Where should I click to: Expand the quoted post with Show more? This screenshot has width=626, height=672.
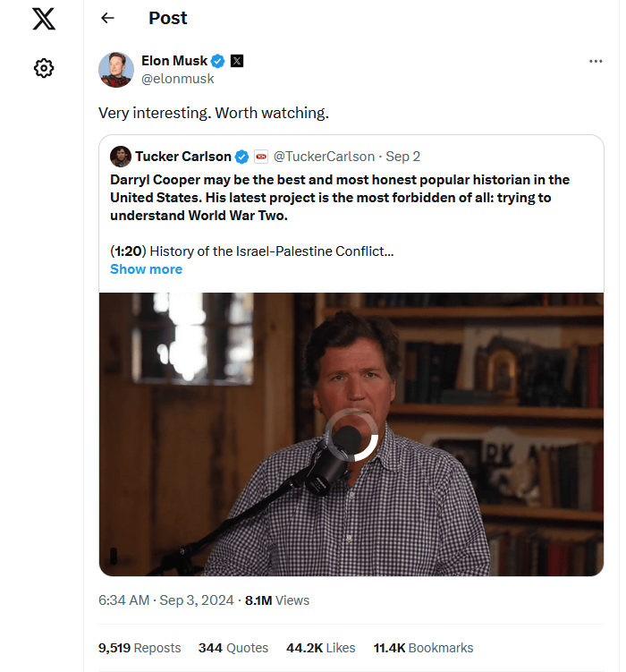(x=146, y=269)
